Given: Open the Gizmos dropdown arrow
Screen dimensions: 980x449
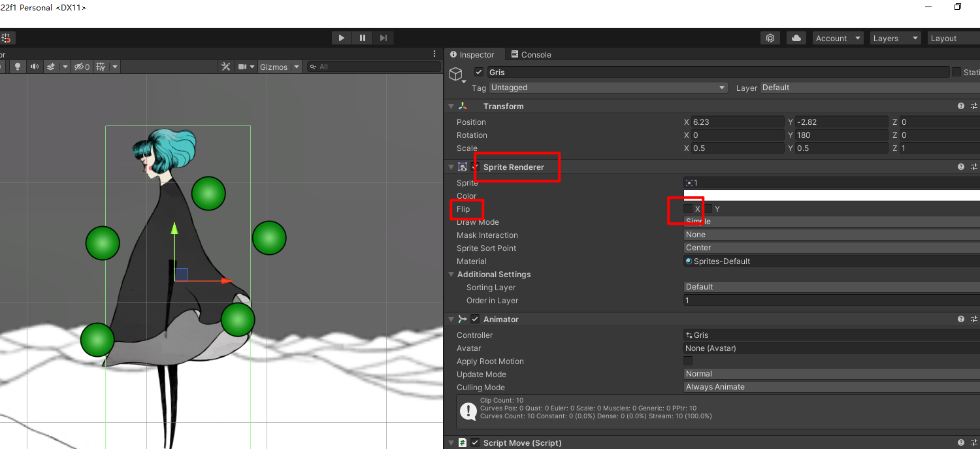Looking at the screenshot, I should (297, 67).
